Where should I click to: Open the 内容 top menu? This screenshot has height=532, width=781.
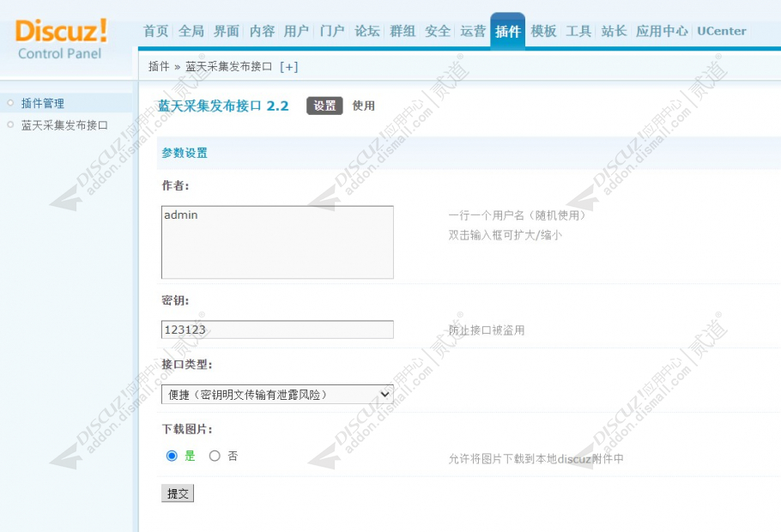pyautogui.click(x=262, y=31)
